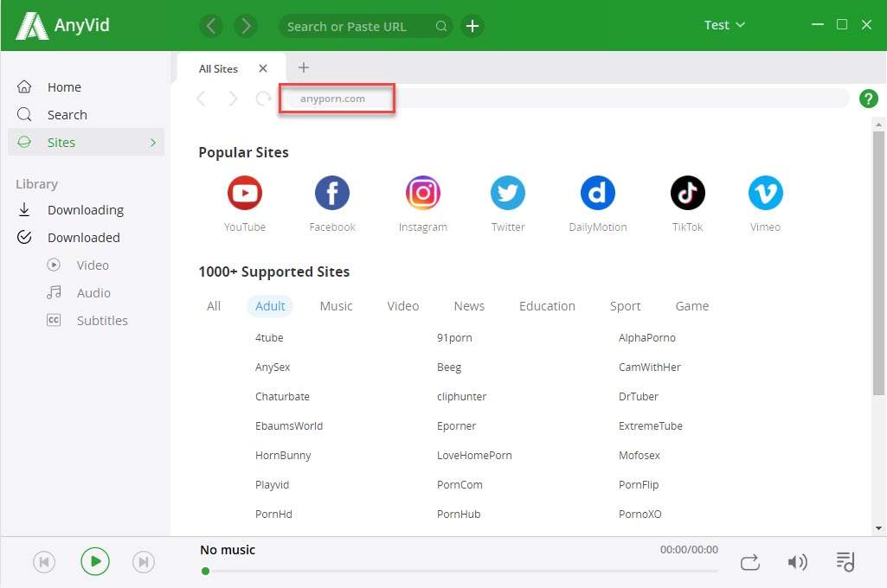Open the Twitter site icon
The width and height of the screenshot is (887, 588).
pos(507,193)
